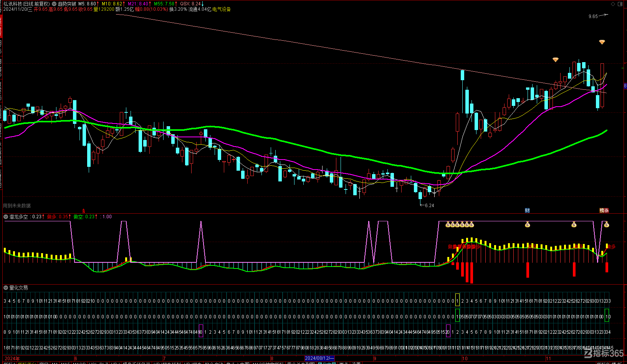Click the 潜龙多空 indicator title
The width and height of the screenshot is (627, 364).
[x=18, y=217]
